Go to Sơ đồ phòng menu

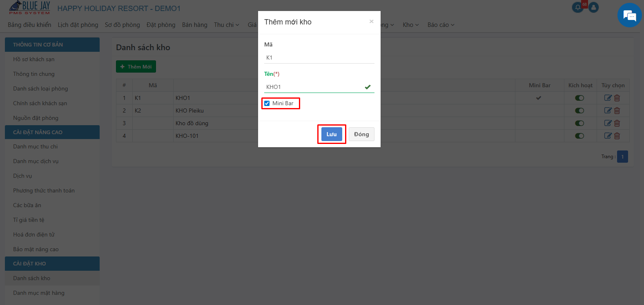tap(122, 25)
